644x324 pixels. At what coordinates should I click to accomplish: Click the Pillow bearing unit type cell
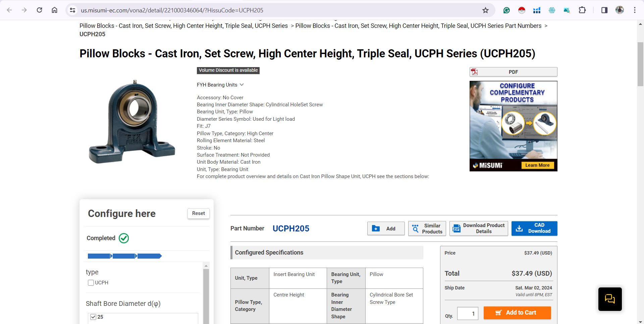click(394, 278)
